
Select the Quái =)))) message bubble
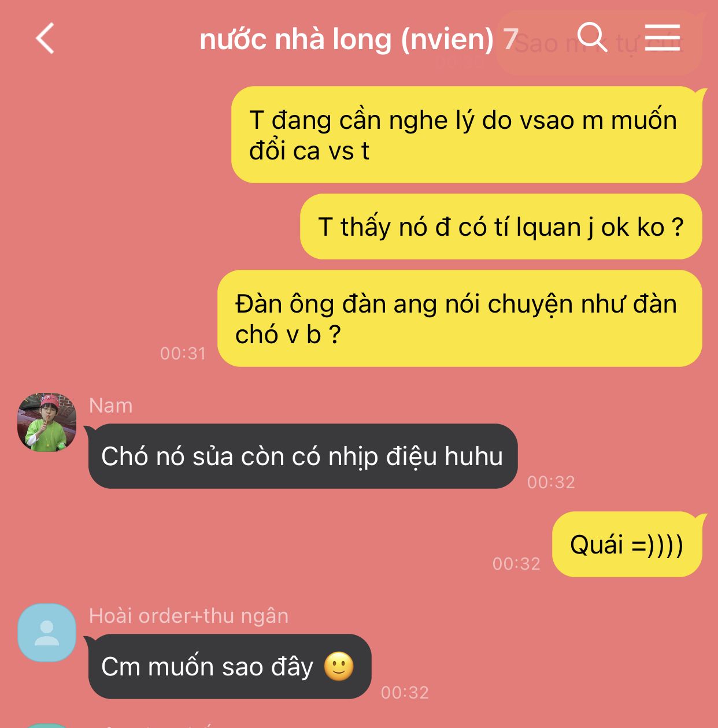pyautogui.click(x=628, y=544)
